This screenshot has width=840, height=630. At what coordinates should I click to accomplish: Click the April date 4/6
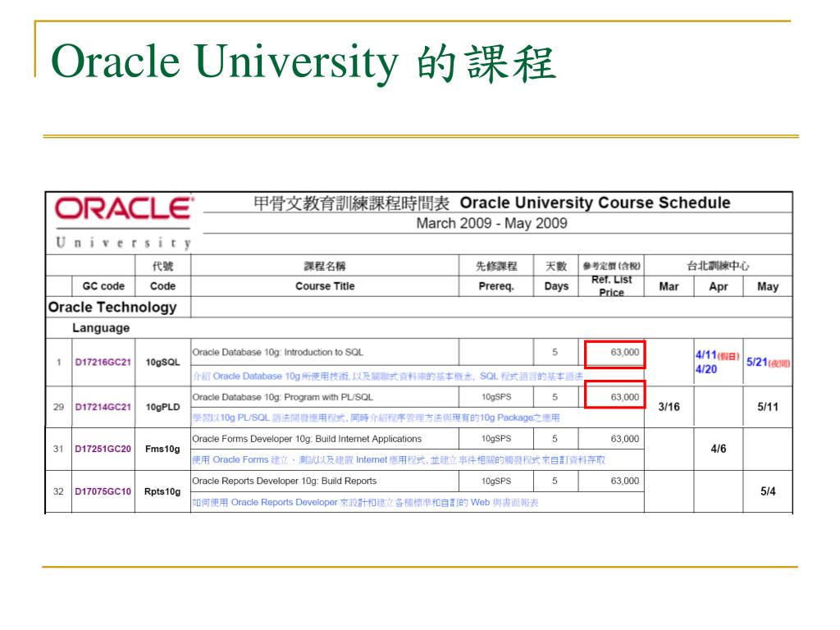click(719, 449)
